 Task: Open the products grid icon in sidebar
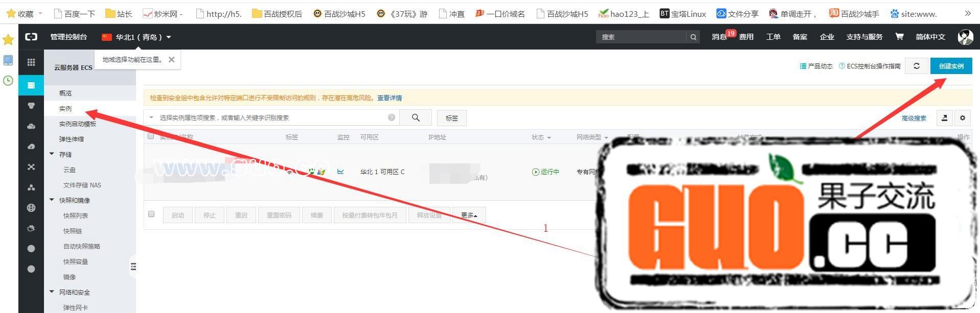tap(31, 62)
